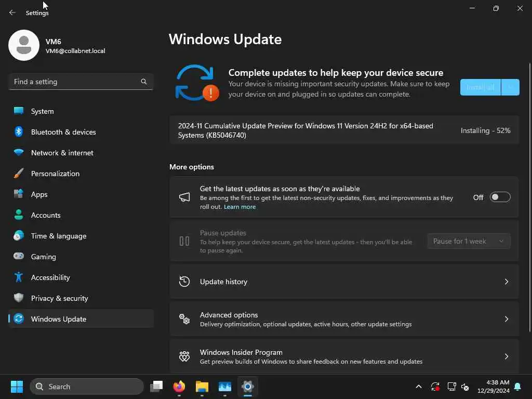Open Bluetooth & devices settings
Image resolution: width=532 pixels, height=399 pixels.
pos(81,131)
